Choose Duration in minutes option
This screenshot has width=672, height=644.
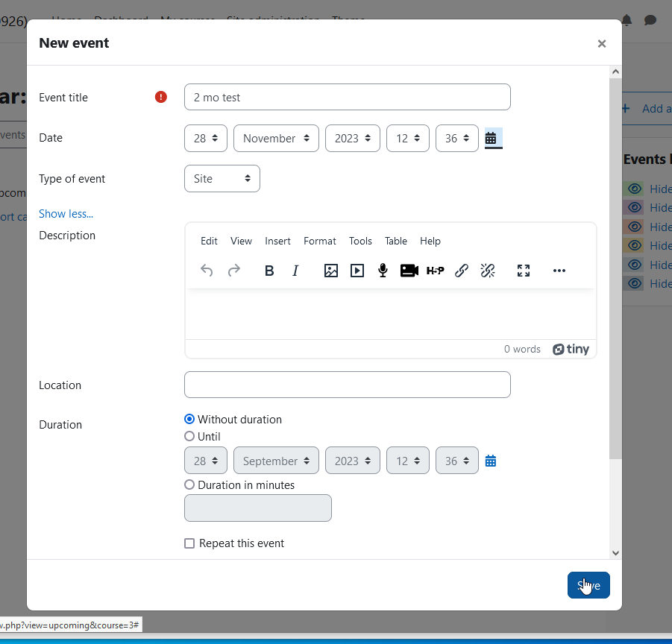pyautogui.click(x=189, y=484)
